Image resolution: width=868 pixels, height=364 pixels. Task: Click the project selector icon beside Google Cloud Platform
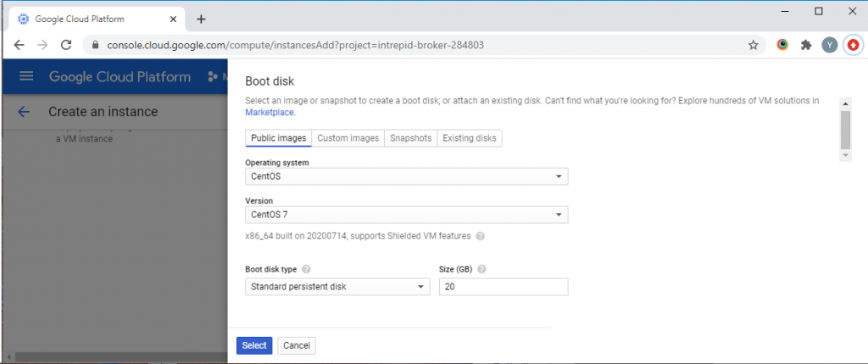coord(211,76)
